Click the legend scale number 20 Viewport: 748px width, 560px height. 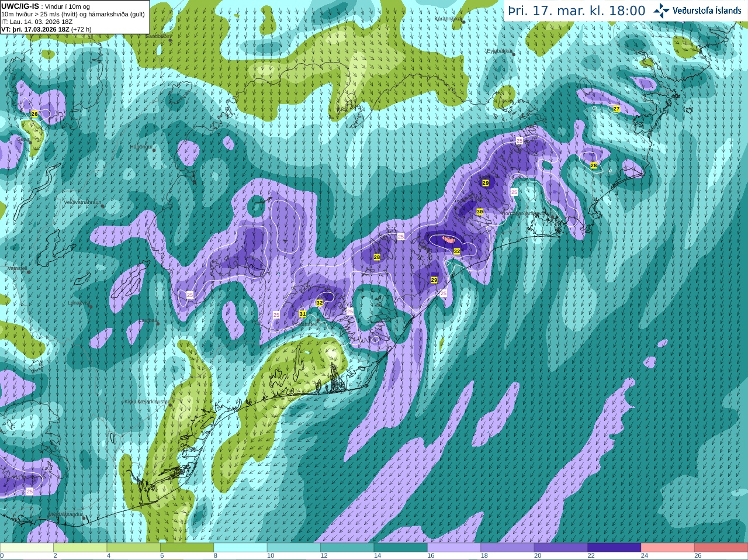pyautogui.click(x=538, y=556)
